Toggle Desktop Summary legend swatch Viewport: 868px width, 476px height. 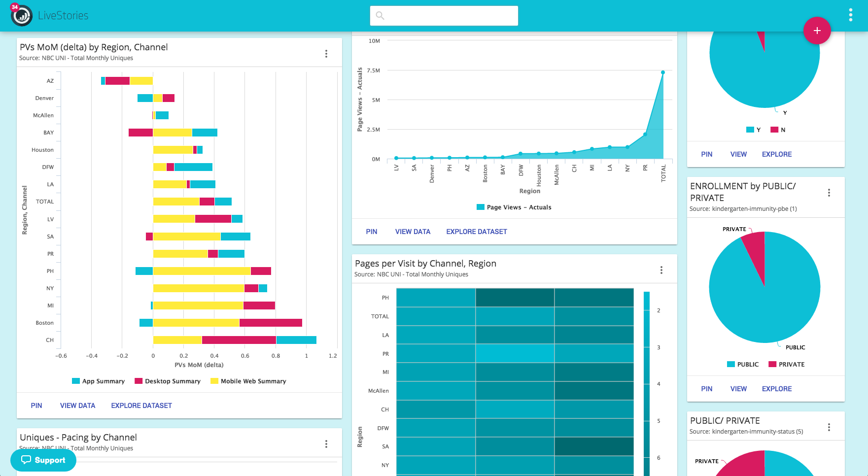pyautogui.click(x=139, y=381)
